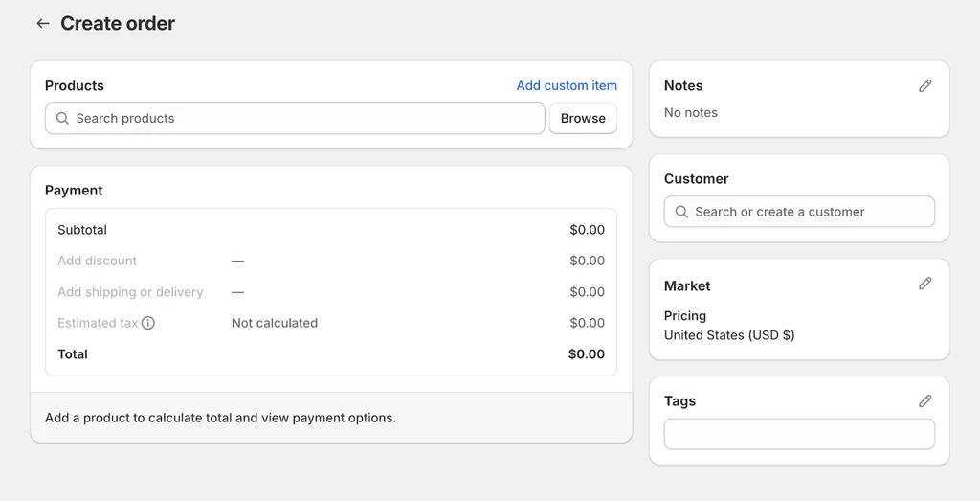Click the magnifier icon in Search products

[x=62, y=118]
